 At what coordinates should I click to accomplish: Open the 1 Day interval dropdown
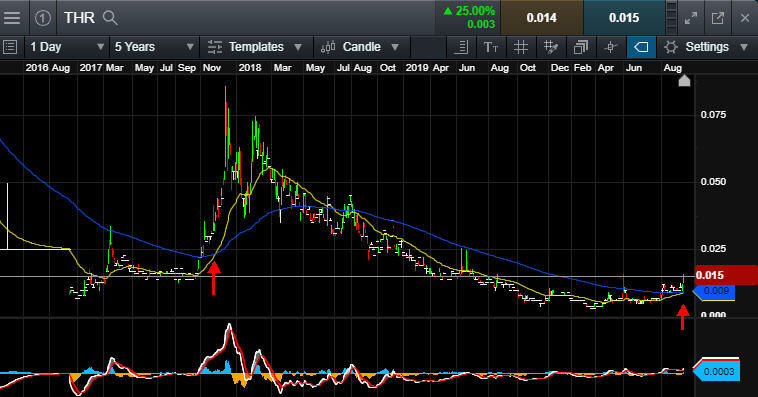(67, 47)
